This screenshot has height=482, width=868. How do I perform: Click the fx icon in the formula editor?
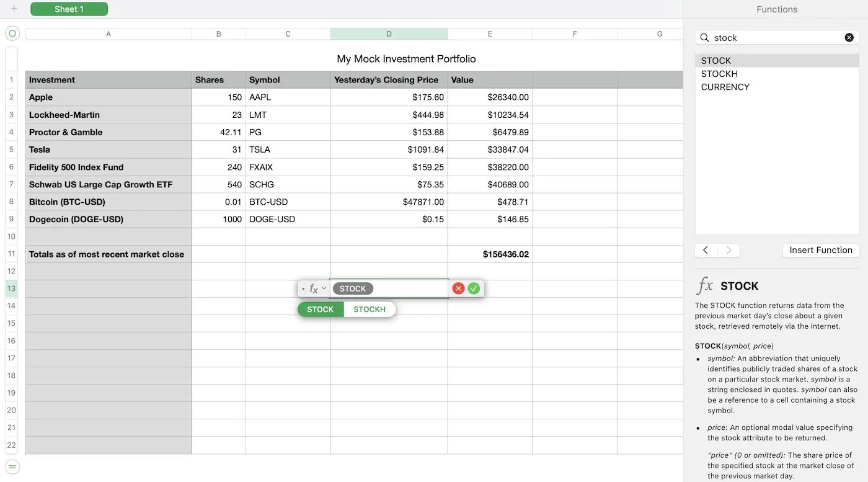tap(313, 288)
